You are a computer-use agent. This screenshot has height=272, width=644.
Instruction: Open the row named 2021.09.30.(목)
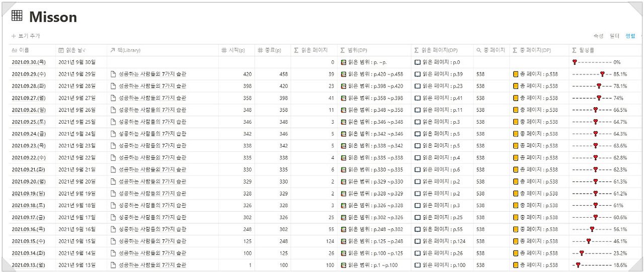point(29,62)
